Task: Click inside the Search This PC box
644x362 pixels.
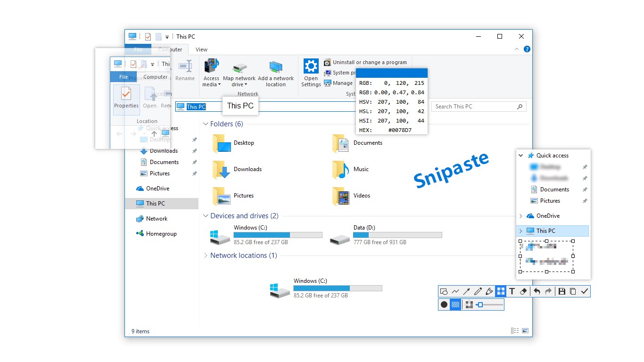Action: coord(475,106)
